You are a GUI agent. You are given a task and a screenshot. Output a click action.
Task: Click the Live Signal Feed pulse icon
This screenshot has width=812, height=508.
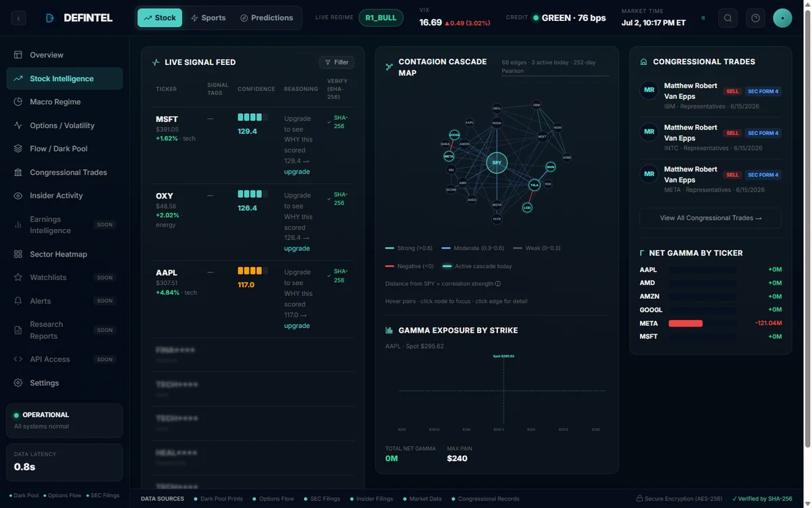click(156, 62)
